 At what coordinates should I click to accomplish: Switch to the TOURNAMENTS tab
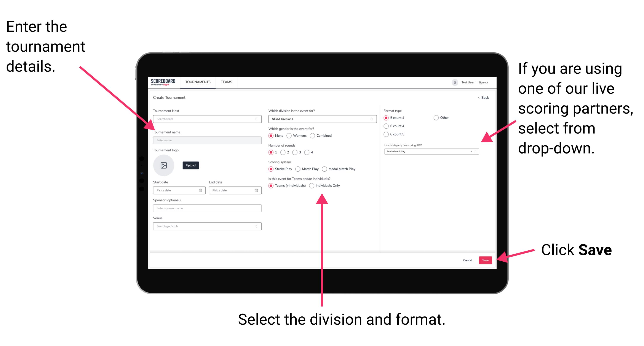[197, 82]
